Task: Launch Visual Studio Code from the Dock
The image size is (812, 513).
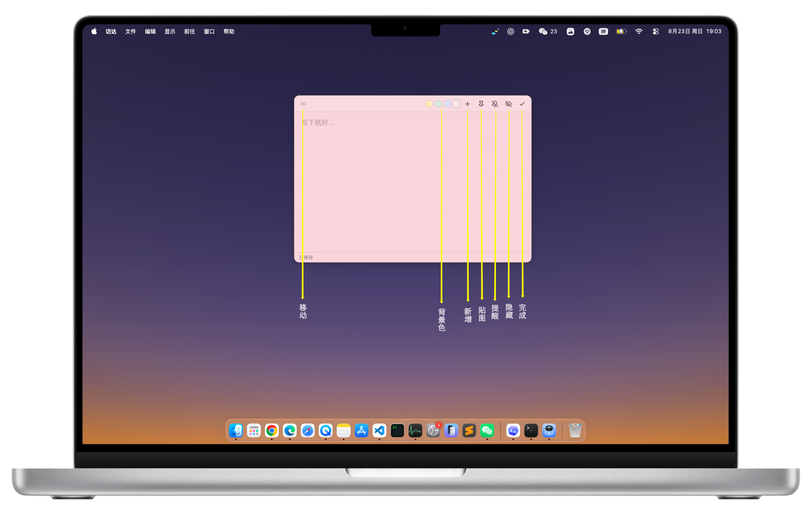Action: coord(379,431)
